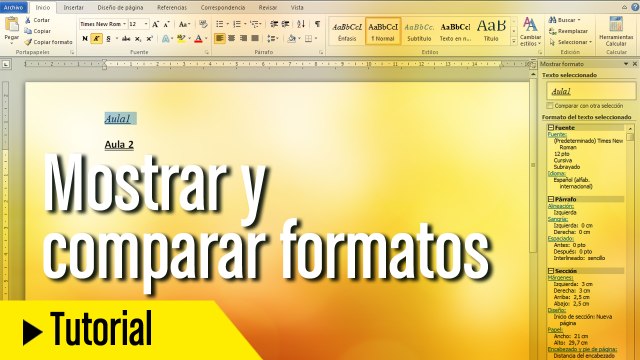Apply strikethrough formatting
This screenshot has width=640, height=360.
coord(126,39)
